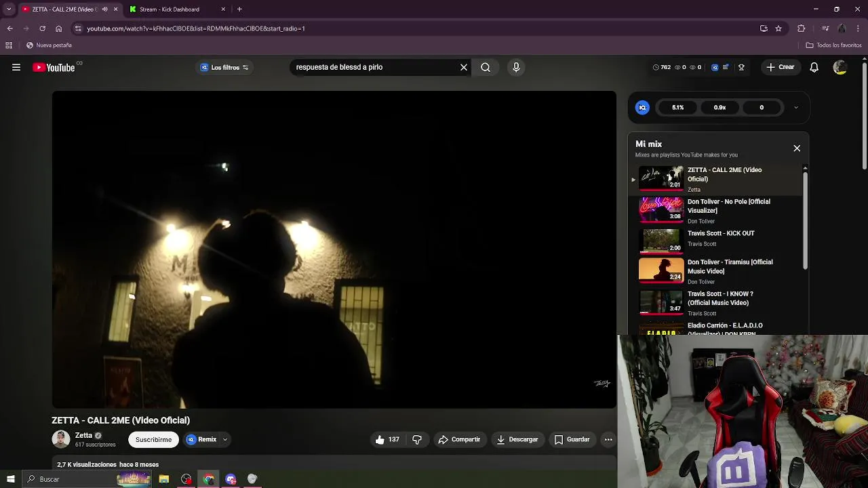Open a new browser tab

click(239, 9)
